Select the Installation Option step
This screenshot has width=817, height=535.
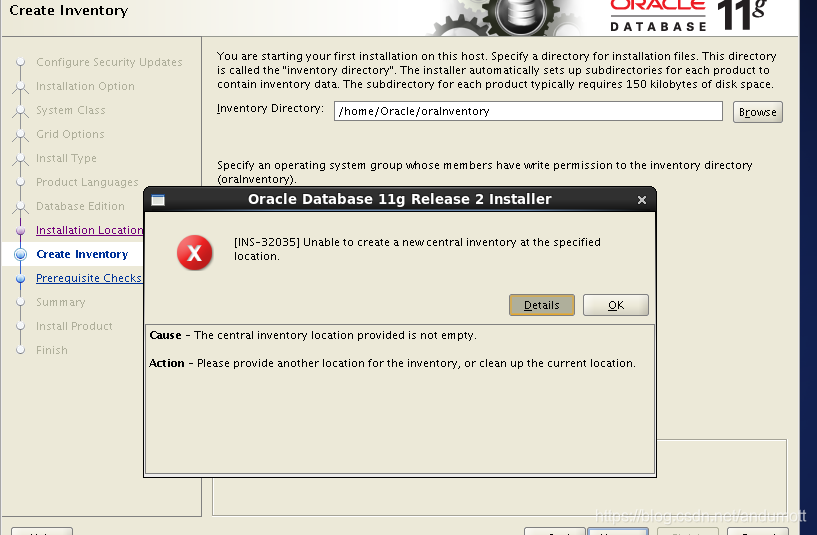click(x=85, y=86)
